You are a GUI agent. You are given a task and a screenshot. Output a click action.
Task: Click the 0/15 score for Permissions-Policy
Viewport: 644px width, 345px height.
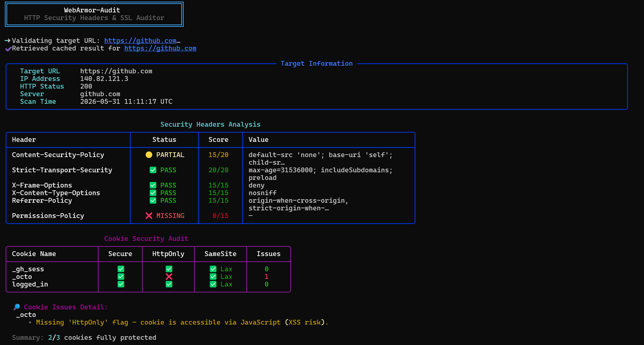click(x=221, y=216)
